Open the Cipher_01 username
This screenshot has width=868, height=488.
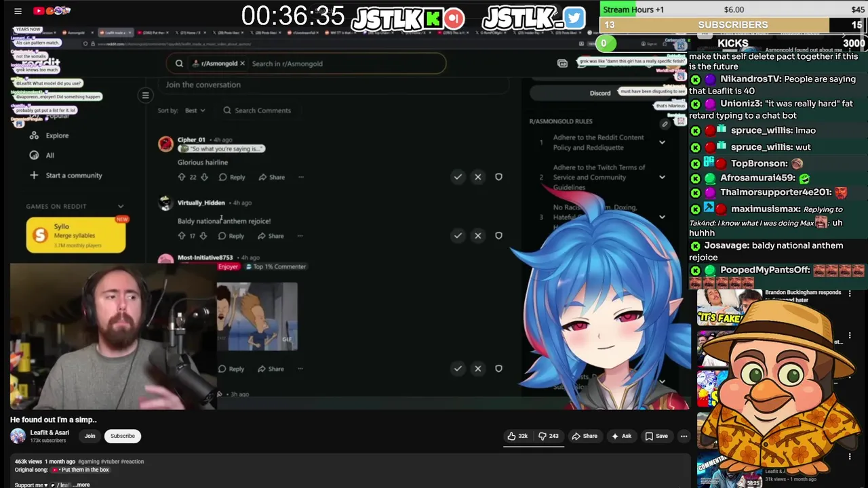(x=191, y=140)
